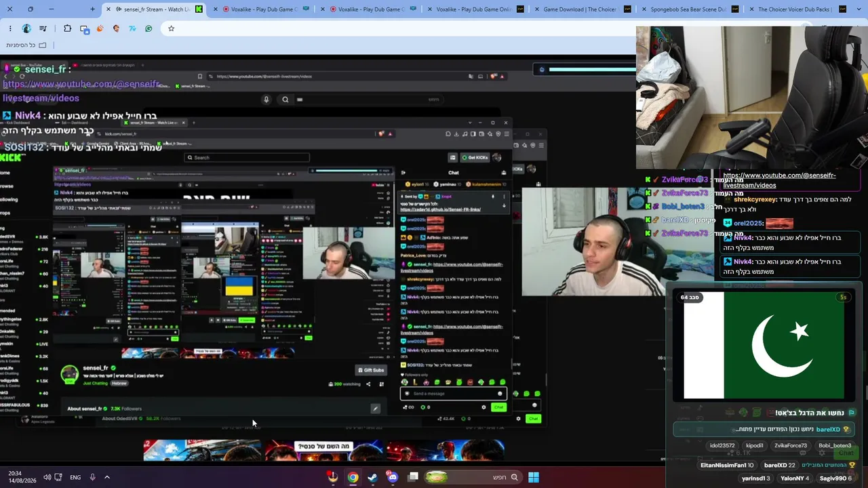The height and width of the screenshot is (488, 868).
Task: Open the Just Chatting category link
Action: 96,383
